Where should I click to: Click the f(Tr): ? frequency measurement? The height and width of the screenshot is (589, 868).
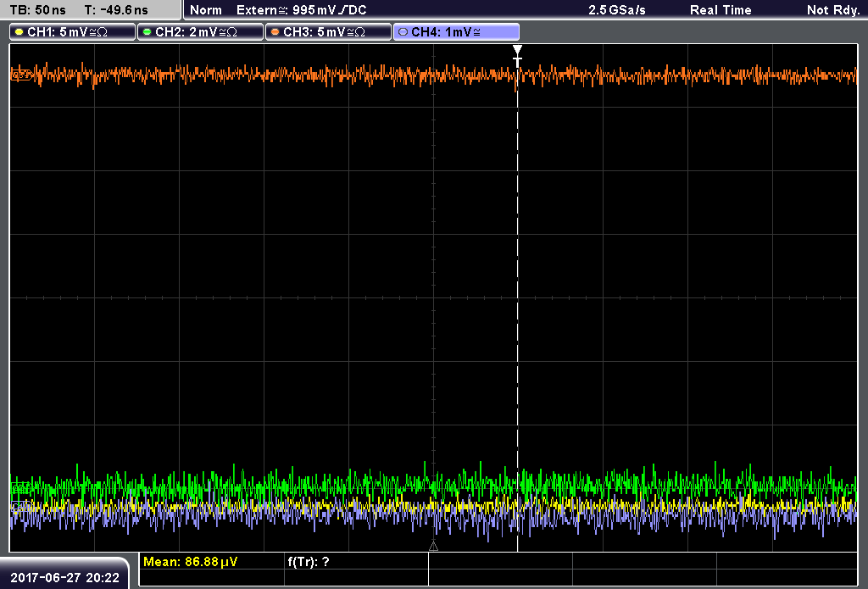(309, 562)
